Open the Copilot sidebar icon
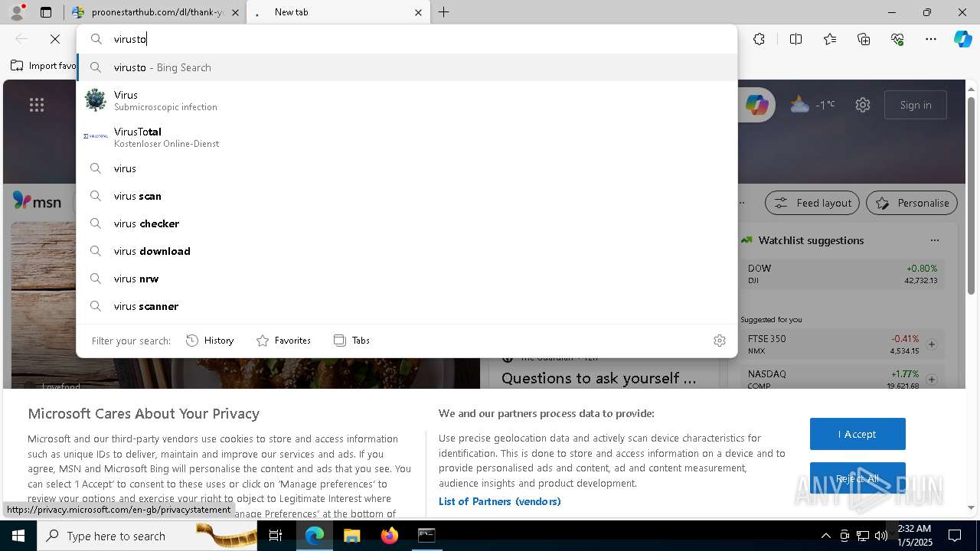The height and width of the screenshot is (551, 980). tap(962, 39)
